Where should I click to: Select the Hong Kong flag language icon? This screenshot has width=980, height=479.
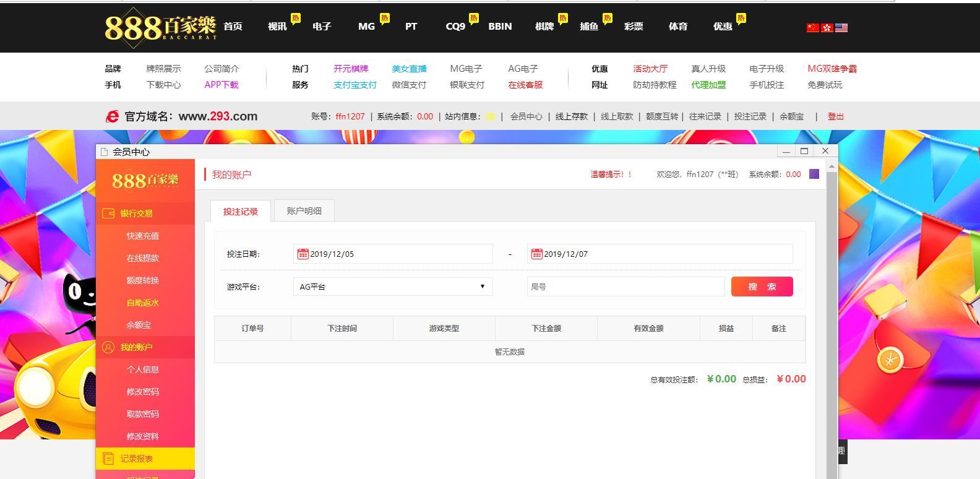pos(827,27)
